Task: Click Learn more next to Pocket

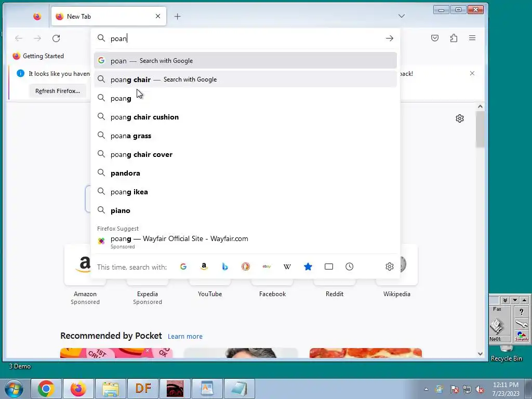Action: [185, 336]
